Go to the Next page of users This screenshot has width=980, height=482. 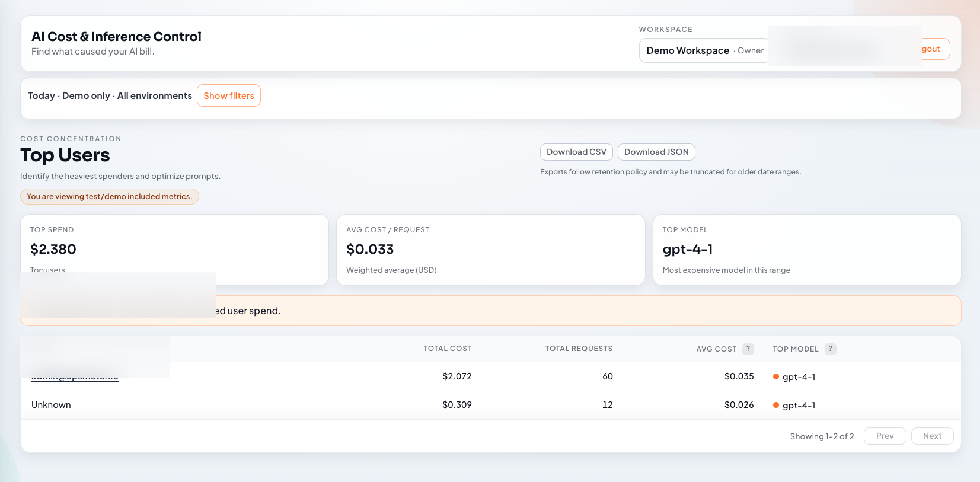(932, 436)
